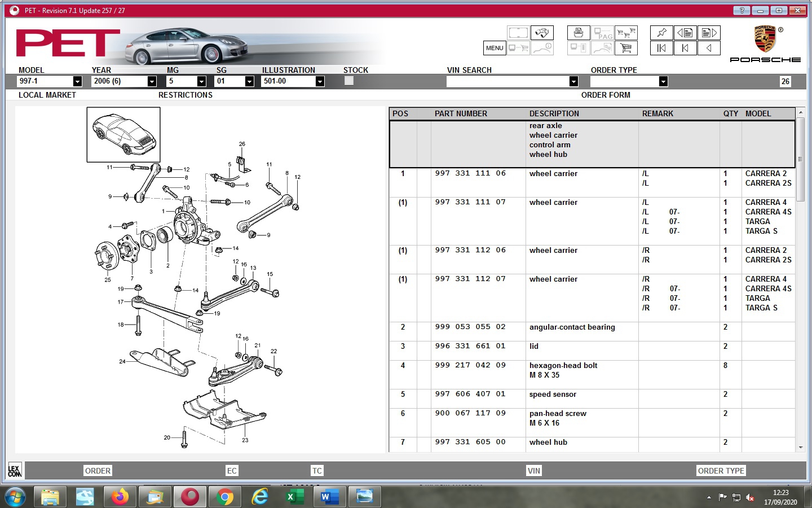Viewport: 812px width, 508px height.
Task: Expand the YEAR dropdown showing 2006 (6)
Action: click(x=151, y=81)
